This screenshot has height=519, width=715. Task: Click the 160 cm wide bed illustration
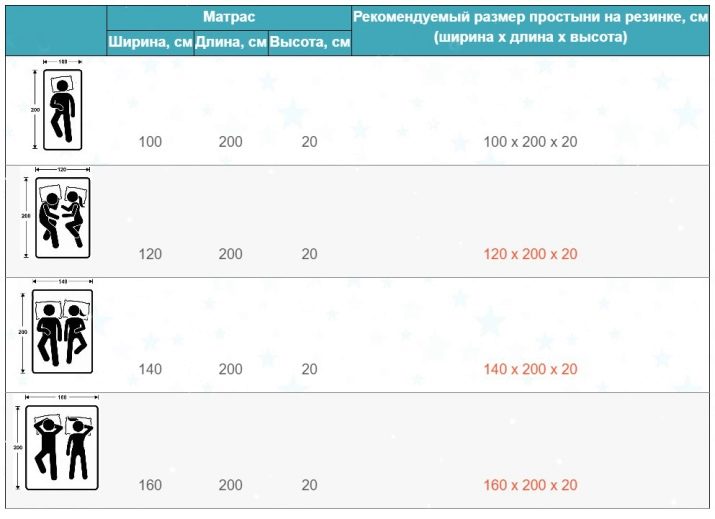pyautogui.click(x=57, y=442)
